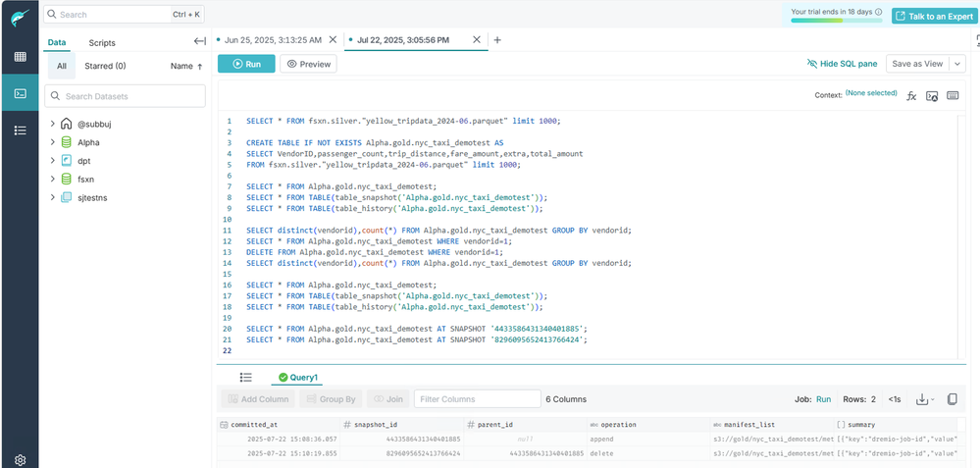The width and height of the screenshot is (980, 468).
Task: Hide the SQL pane
Action: 842,64
